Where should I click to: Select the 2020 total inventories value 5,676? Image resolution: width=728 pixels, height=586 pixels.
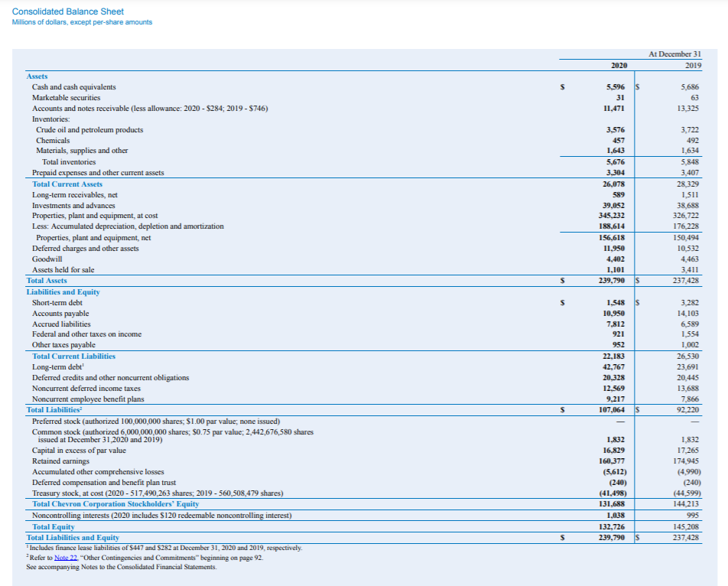[615, 162]
